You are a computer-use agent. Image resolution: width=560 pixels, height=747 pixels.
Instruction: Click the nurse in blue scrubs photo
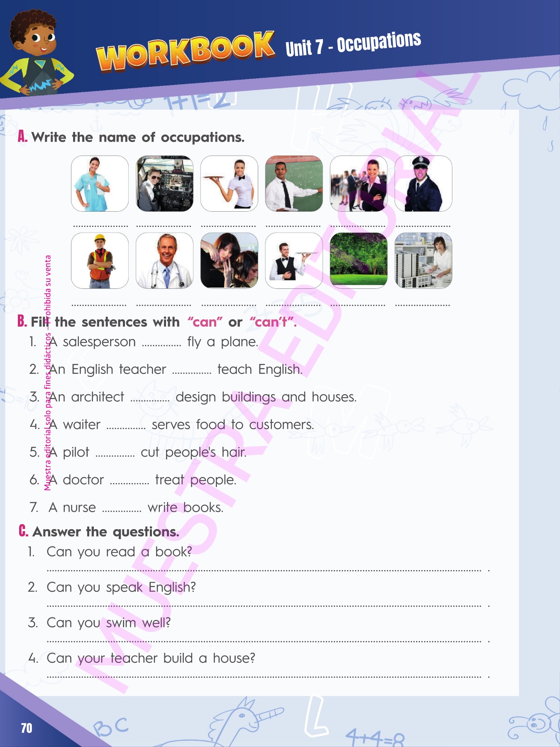100,183
